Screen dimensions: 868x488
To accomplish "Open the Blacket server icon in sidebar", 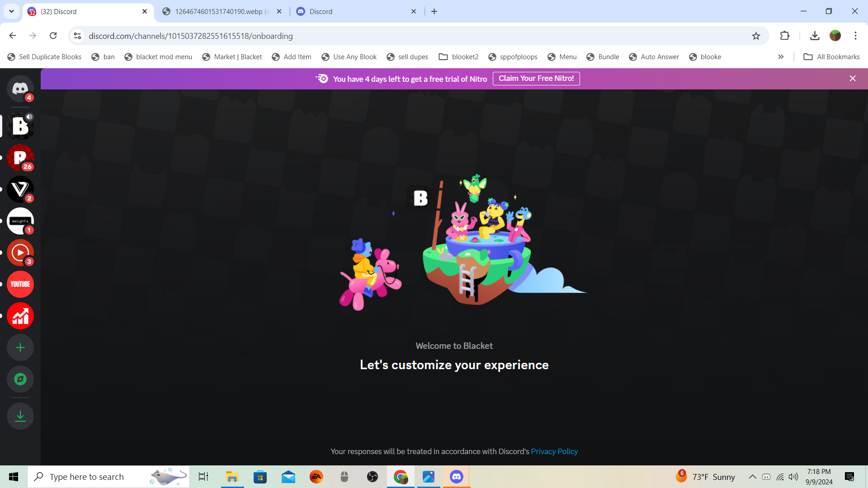I will coord(20,126).
